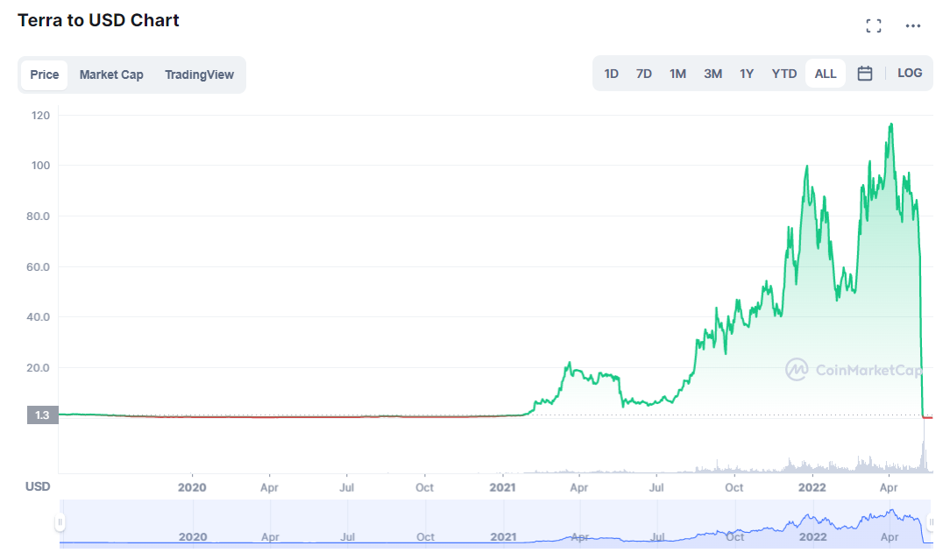The image size is (950, 560).
Task: Select the ALL time range
Action: coord(826,74)
